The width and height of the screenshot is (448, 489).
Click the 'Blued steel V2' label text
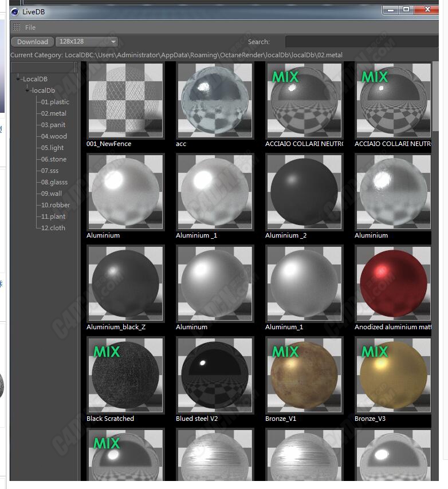[x=197, y=419]
